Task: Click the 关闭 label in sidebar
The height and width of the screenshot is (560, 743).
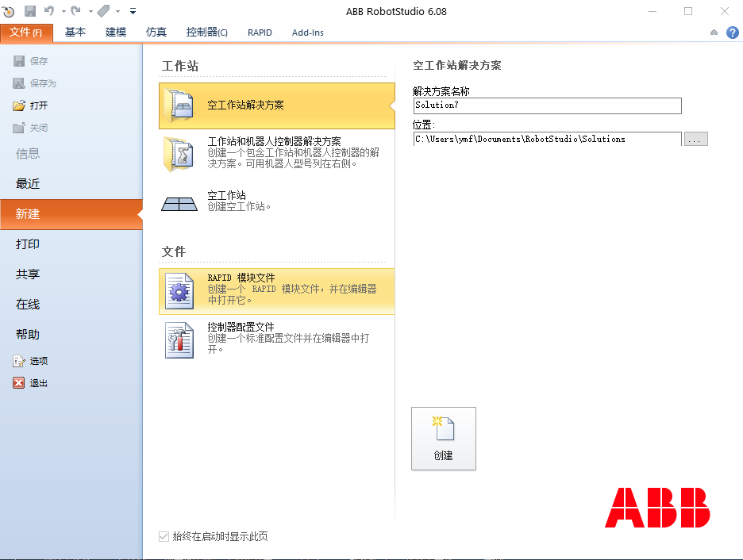Action: 39,128
